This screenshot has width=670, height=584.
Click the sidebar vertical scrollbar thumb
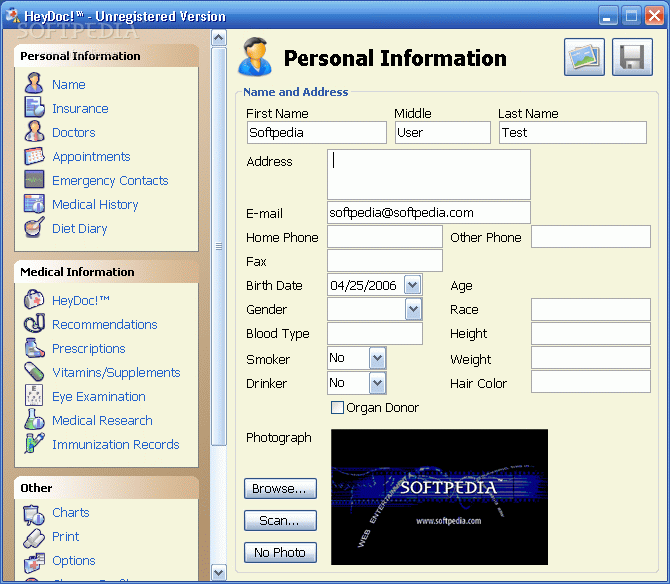[x=219, y=246]
